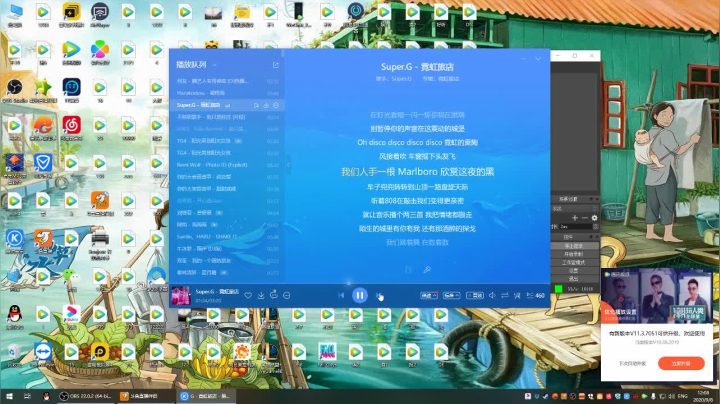Select 'Remi Wolf - Photo ID (Explicit)' in queue
The image size is (720, 404).
228,165
